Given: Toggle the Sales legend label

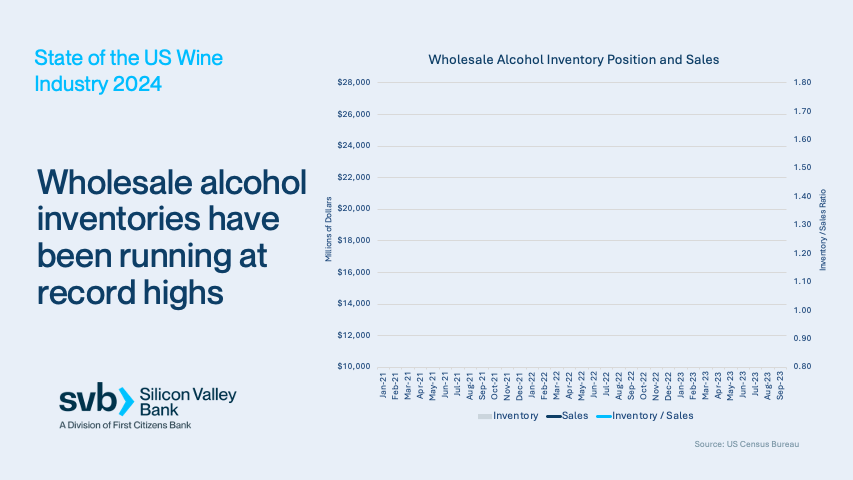Looking at the screenshot, I should tap(575, 415).
